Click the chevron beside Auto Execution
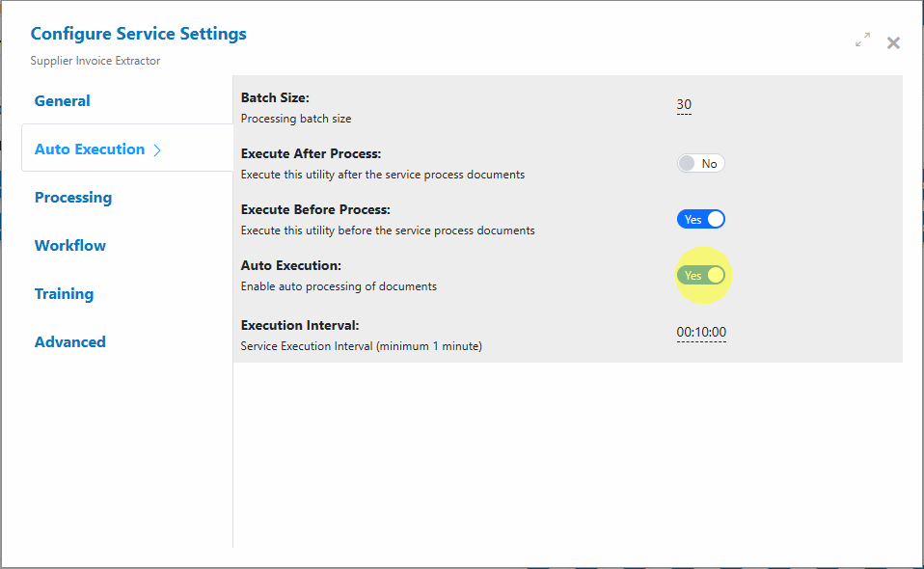 tap(157, 150)
